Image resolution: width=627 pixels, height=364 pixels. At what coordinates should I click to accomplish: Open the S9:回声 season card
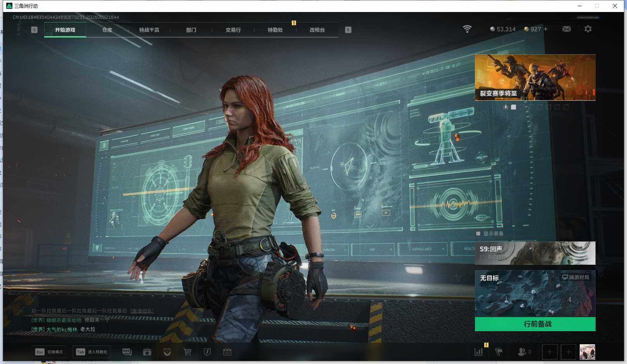pyautogui.click(x=535, y=253)
